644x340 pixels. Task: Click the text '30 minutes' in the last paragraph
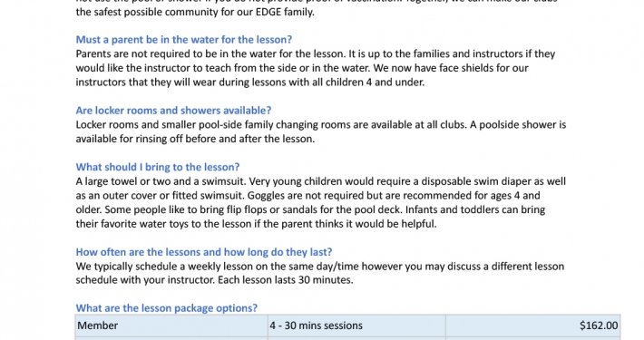pos(325,280)
